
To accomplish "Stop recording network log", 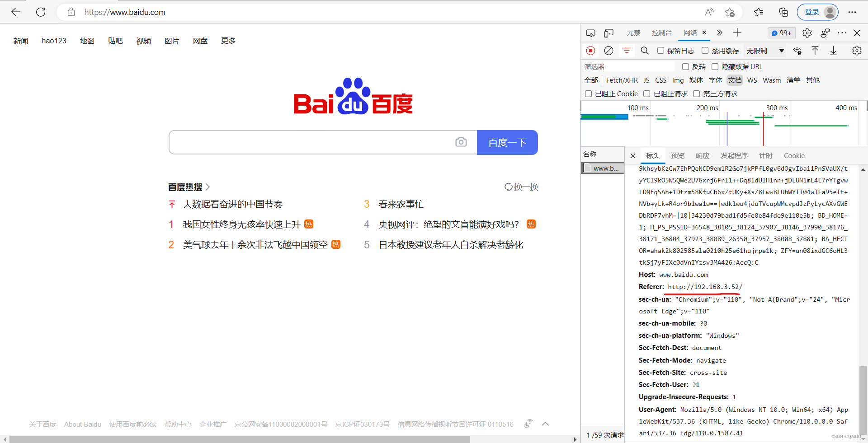I will point(590,51).
